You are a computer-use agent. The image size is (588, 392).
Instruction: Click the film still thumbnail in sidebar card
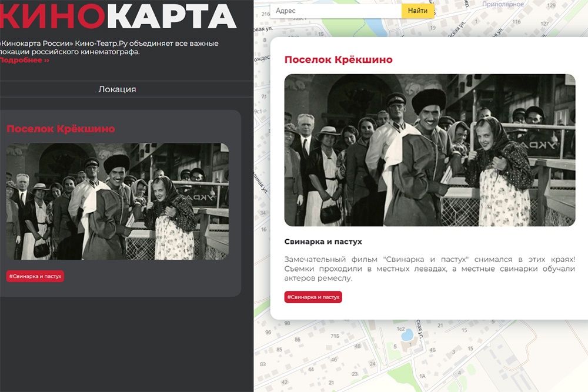(117, 201)
